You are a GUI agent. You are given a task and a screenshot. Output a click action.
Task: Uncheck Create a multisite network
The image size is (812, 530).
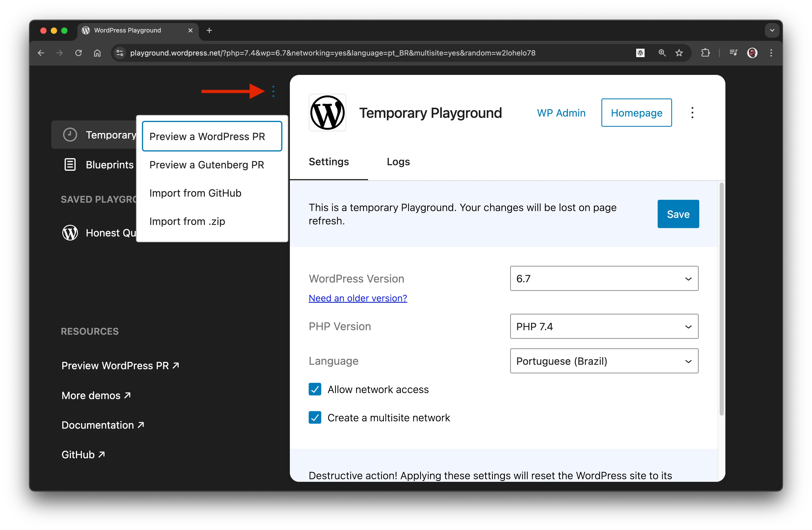click(x=314, y=417)
